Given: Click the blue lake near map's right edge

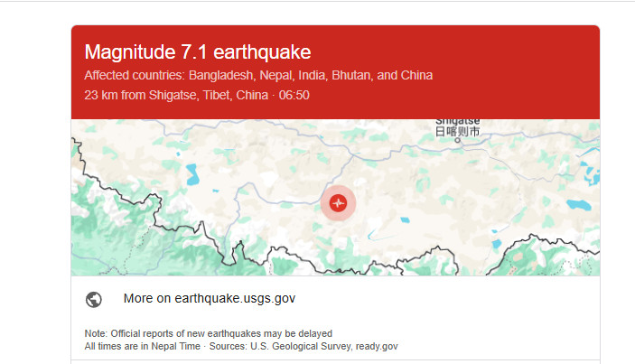Looking at the screenshot, I should click(578, 204).
